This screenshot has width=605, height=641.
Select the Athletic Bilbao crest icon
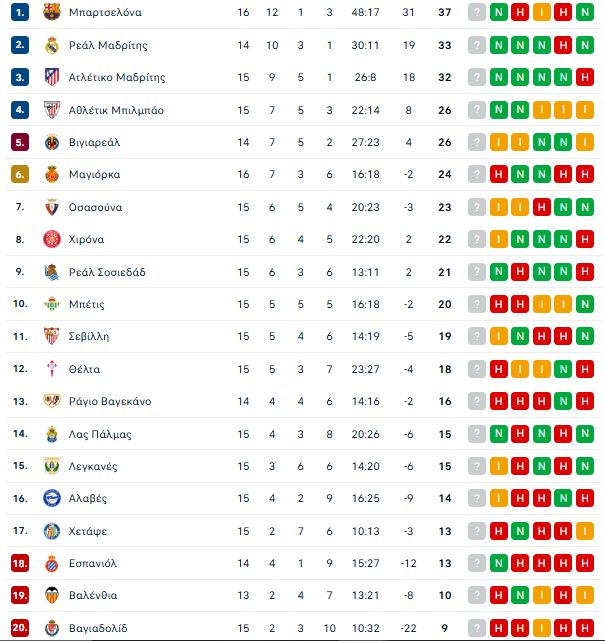pyautogui.click(x=52, y=110)
